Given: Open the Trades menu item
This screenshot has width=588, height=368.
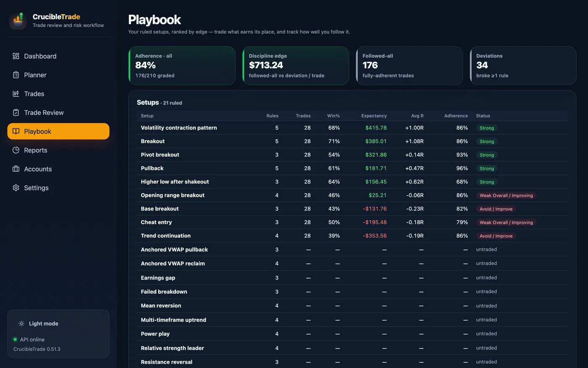Looking at the screenshot, I should [58, 94].
